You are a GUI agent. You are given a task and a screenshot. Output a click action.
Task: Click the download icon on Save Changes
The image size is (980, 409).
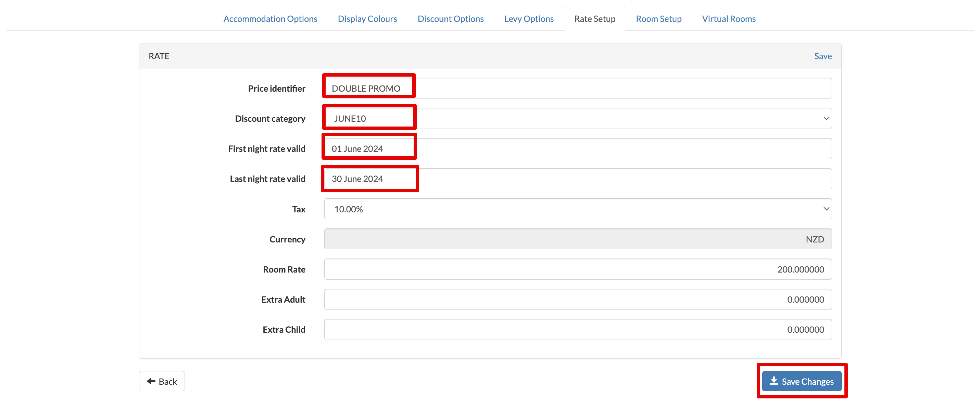pyautogui.click(x=774, y=381)
